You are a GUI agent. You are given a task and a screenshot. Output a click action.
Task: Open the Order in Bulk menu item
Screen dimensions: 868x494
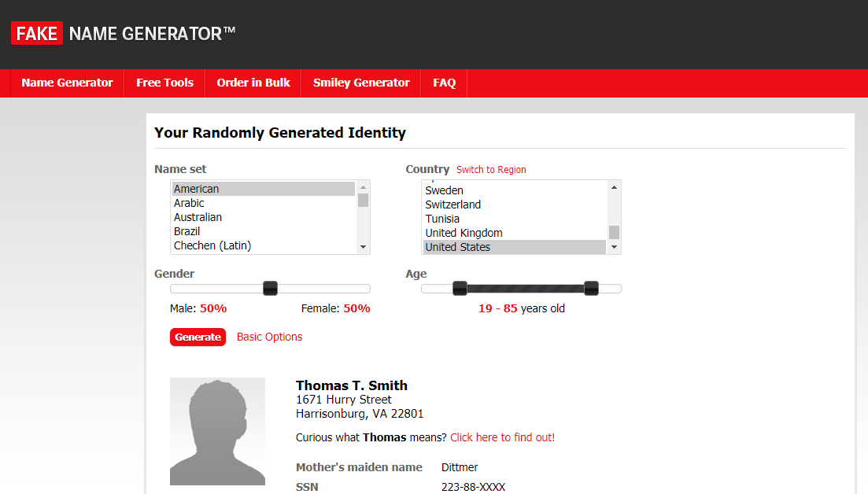[253, 83]
